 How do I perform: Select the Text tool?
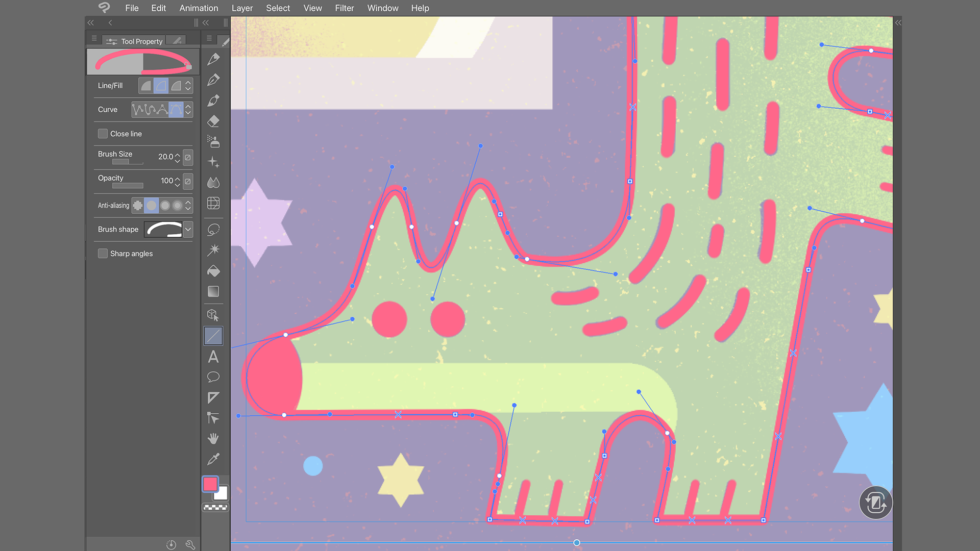pyautogui.click(x=213, y=357)
